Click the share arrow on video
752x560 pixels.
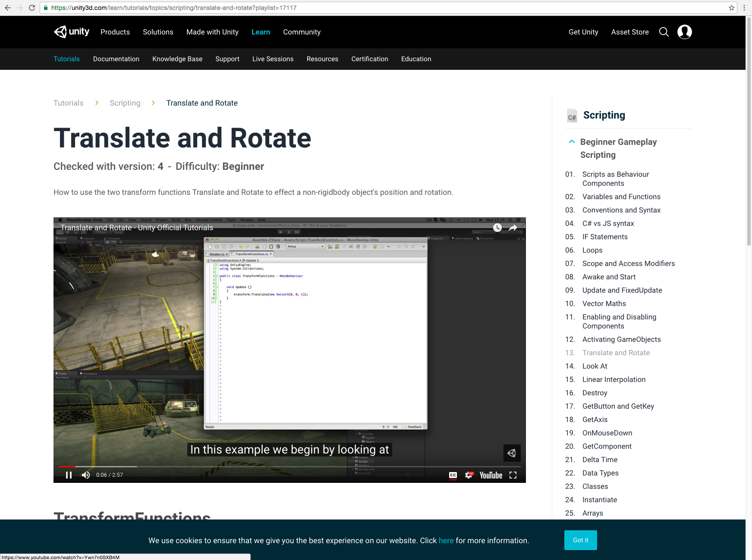pos(513,228)
